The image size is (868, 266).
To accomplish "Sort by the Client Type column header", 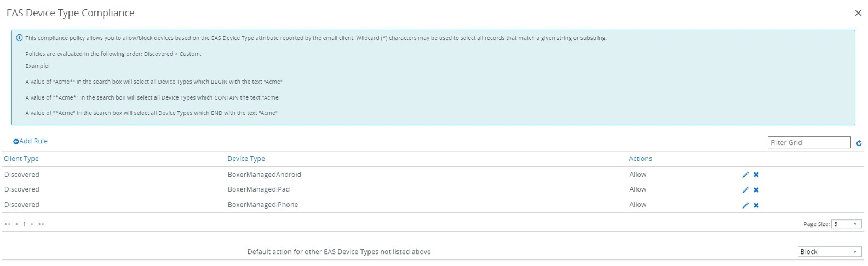I will 21,159.
